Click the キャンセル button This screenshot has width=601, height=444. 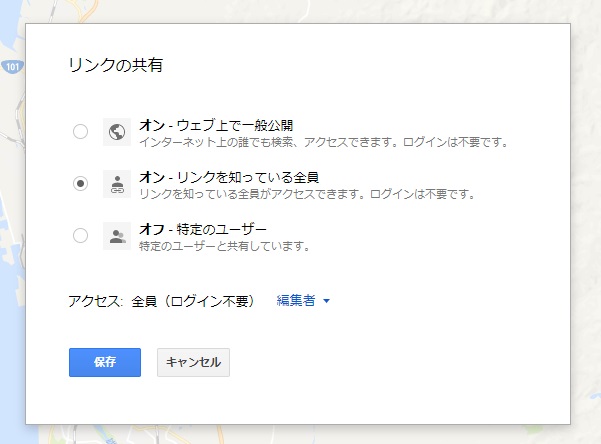[193, 362]
